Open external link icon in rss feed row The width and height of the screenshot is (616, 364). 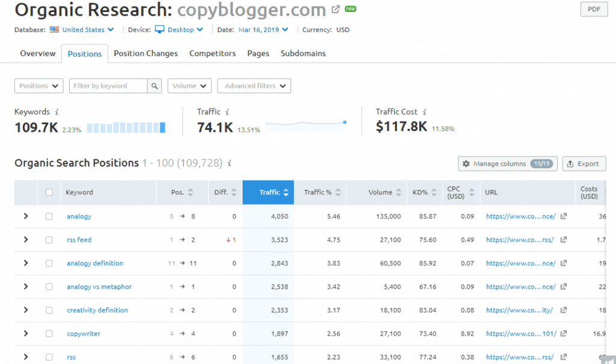[x=563, y=240]
